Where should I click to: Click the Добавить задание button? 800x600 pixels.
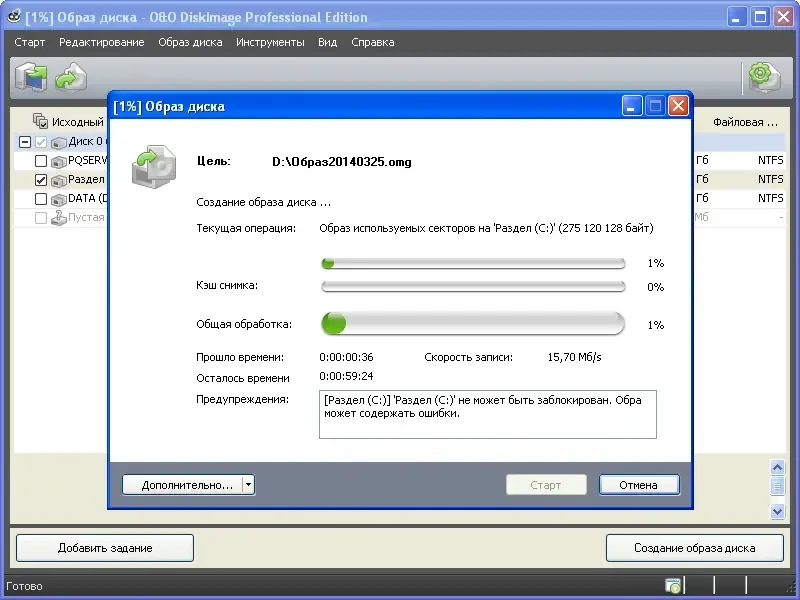(x=105, y=548)
